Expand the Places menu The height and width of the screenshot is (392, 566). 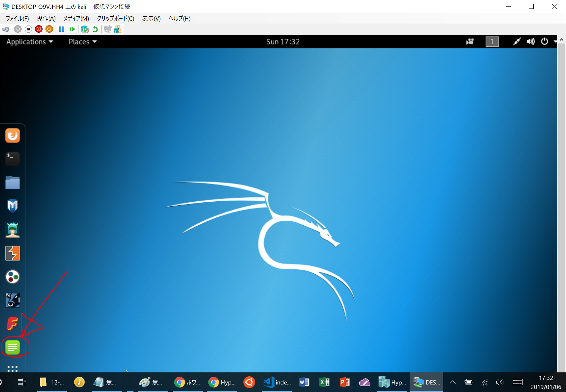click(82, 42)
